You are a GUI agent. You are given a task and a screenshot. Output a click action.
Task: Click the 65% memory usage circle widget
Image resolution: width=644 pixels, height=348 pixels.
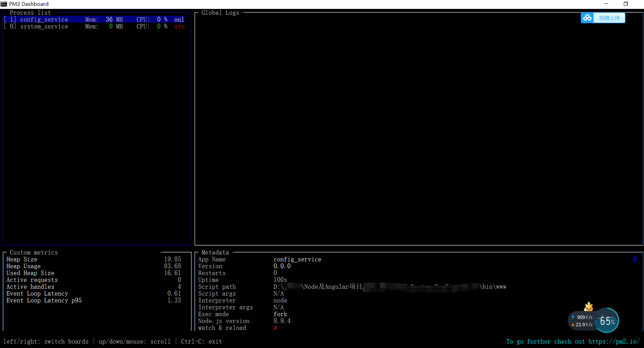[607, 321]
